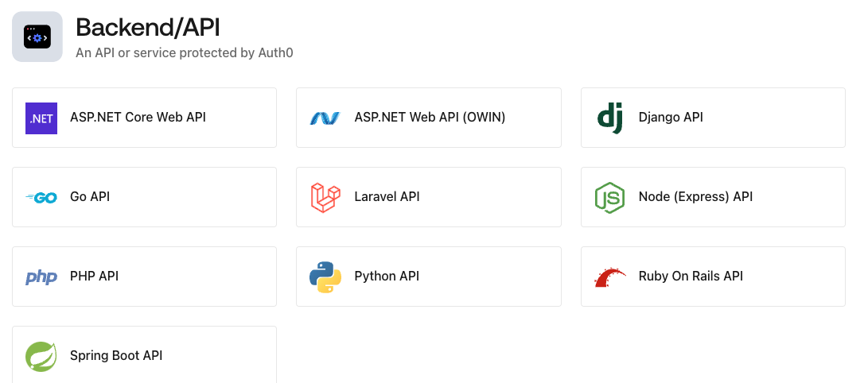868x383 pixels.
Task: Click the purple .NET logo icon
Action: [x=41, y=118]
